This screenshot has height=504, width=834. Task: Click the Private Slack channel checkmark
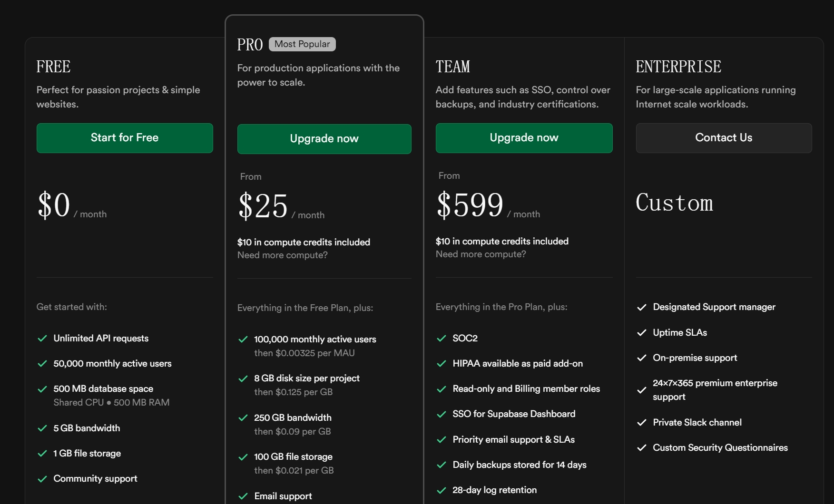pos(642,423)
